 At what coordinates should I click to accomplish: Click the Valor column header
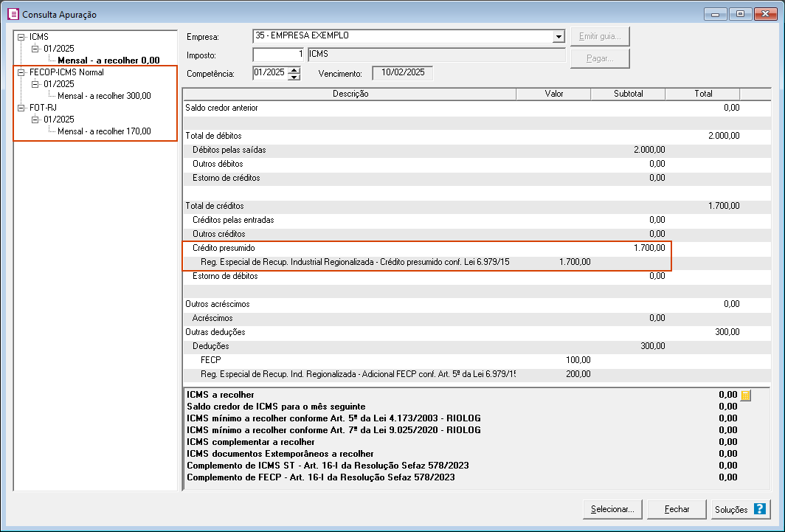tap(553, 94)
